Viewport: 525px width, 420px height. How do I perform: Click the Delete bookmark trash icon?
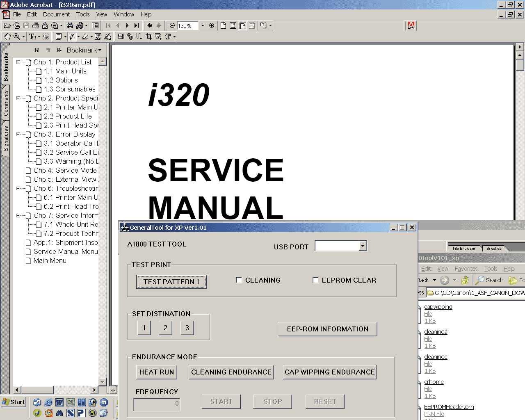pos(48,50)
